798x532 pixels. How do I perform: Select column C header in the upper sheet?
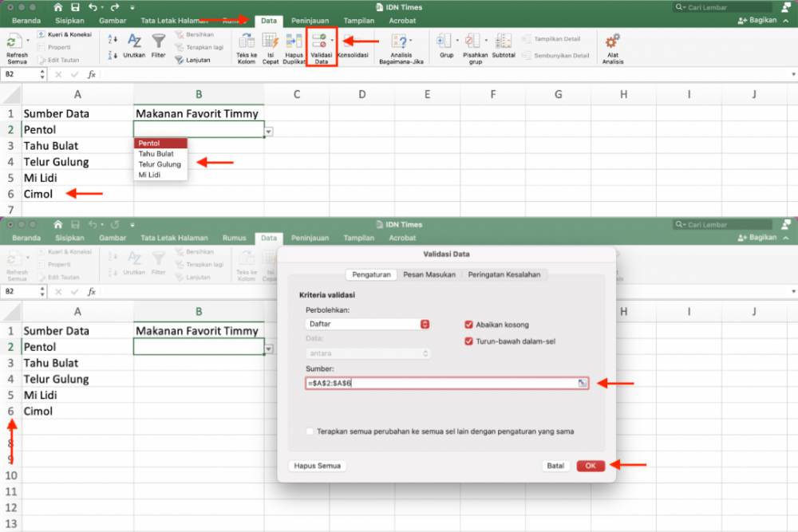click(297, 95)
